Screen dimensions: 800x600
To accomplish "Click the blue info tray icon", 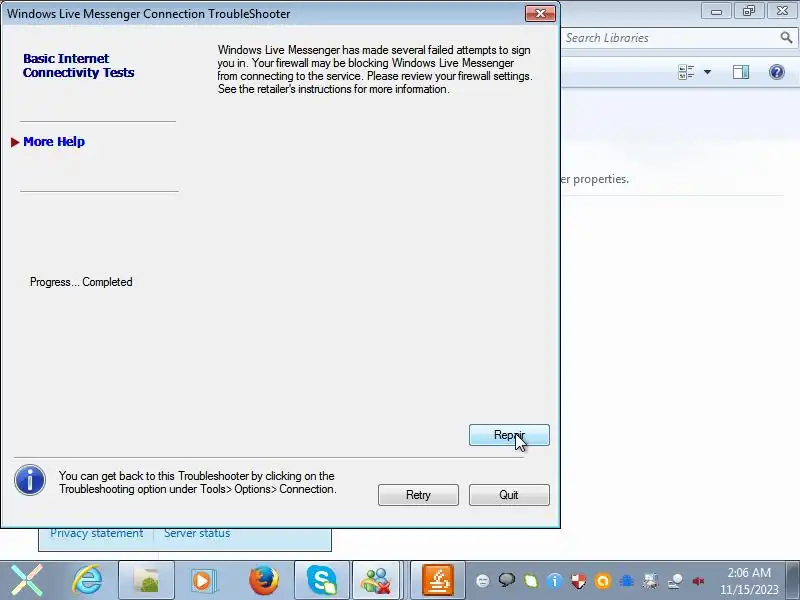I will point(554,581).
